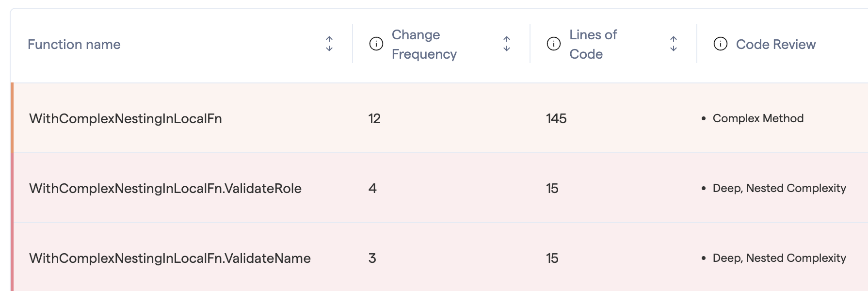Viewport: 868px width, 291px height.
Task: Select the Complex Method review item
Action: [758, 118]
